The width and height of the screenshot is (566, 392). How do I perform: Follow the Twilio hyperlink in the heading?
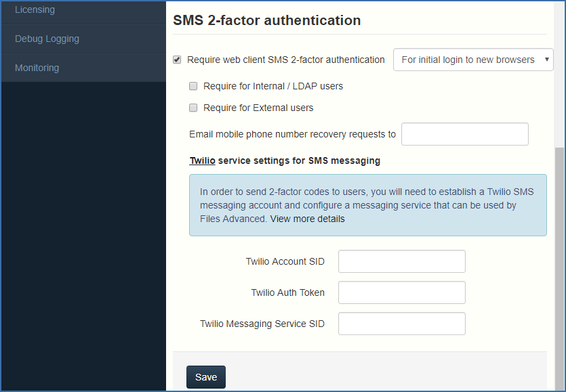click(x=203, y=160)
